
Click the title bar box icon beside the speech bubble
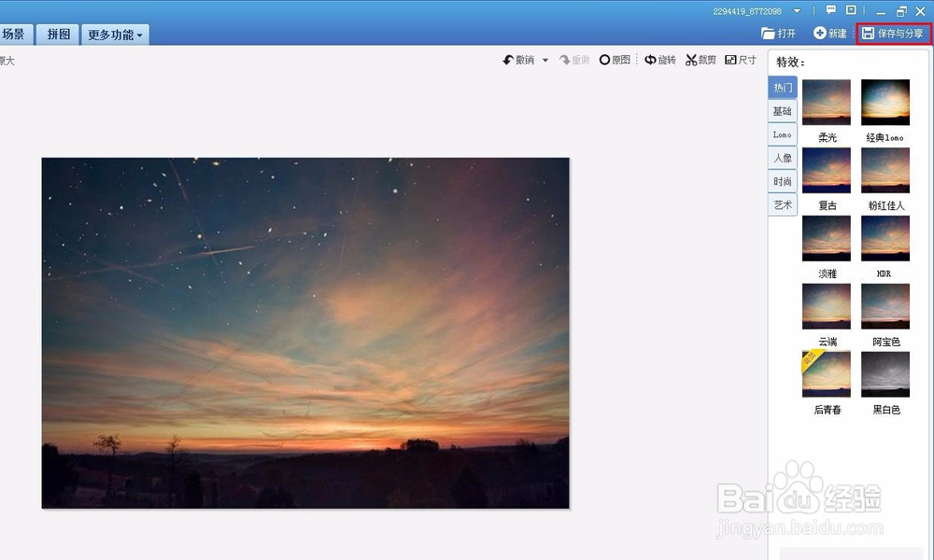tap(851, 9)
